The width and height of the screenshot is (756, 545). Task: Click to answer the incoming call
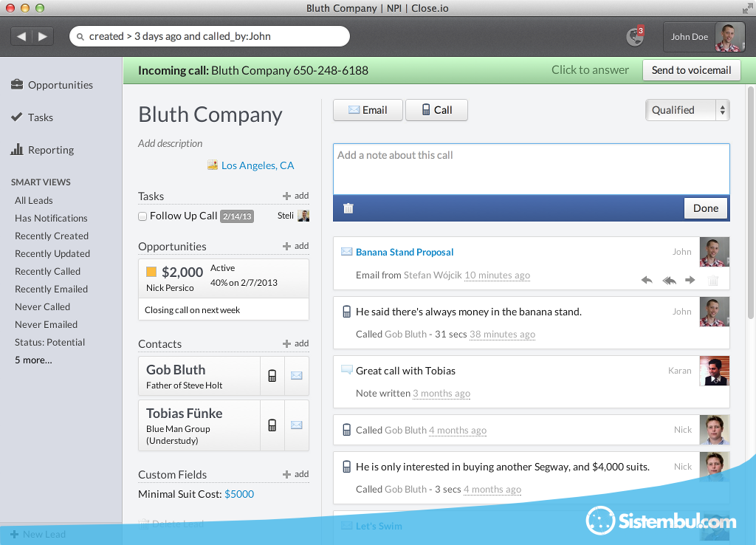click(590, 70)
